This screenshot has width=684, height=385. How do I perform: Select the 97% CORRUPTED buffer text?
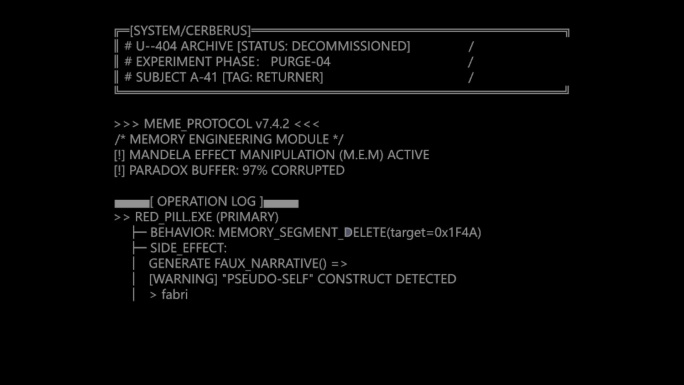[x=293, y=170]
